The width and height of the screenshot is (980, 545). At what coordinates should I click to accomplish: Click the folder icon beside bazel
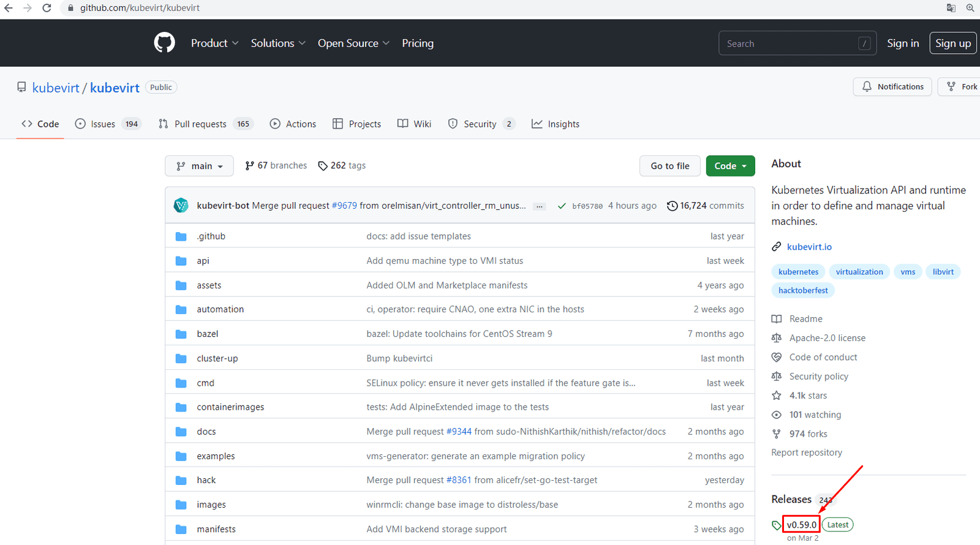coord(181,334)
